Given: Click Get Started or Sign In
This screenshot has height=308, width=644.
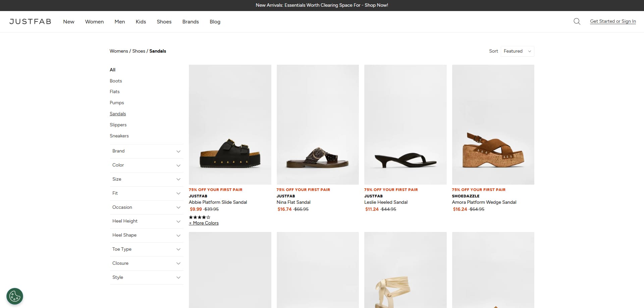Looking at the screenshot, I should pyautogui.click(x=613, y=21).
